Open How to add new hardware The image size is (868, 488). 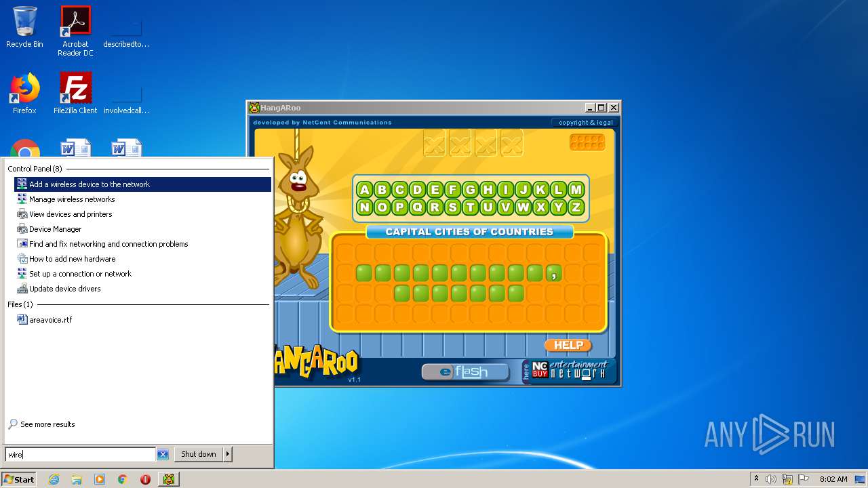[x=142, y=259]
